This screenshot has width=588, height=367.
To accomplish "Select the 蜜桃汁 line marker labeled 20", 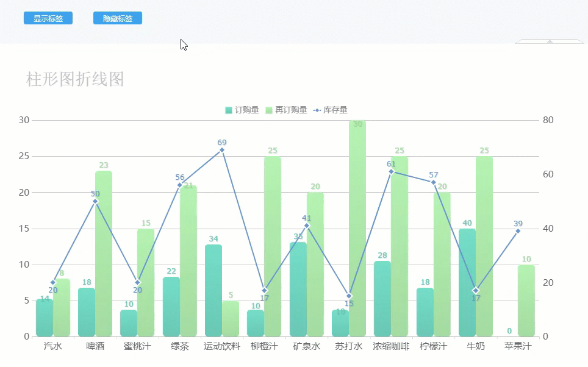I will (x=137, y=282).
